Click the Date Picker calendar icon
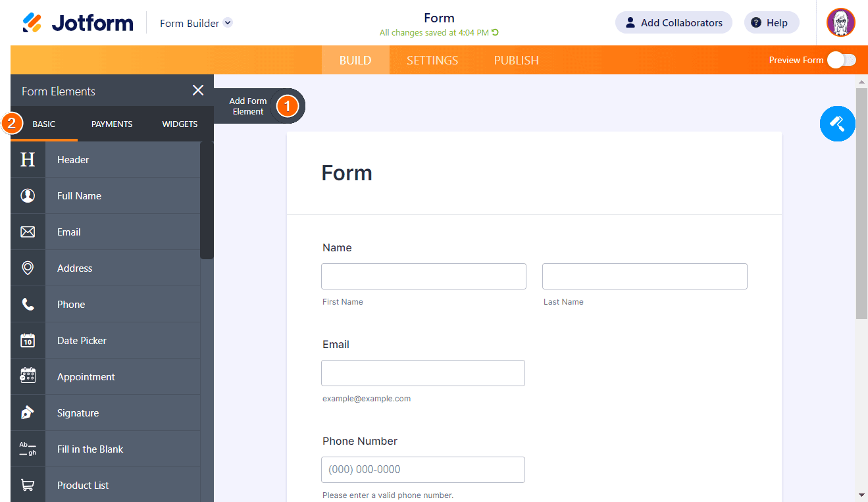 [x=28, y=340]
